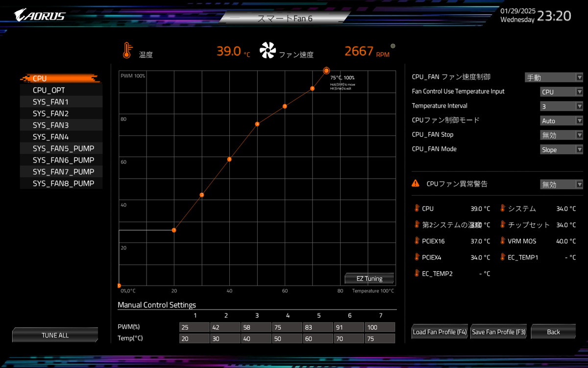
Task: Open the Temperature Interval dropdown
Action: click(x=561, y=106)
